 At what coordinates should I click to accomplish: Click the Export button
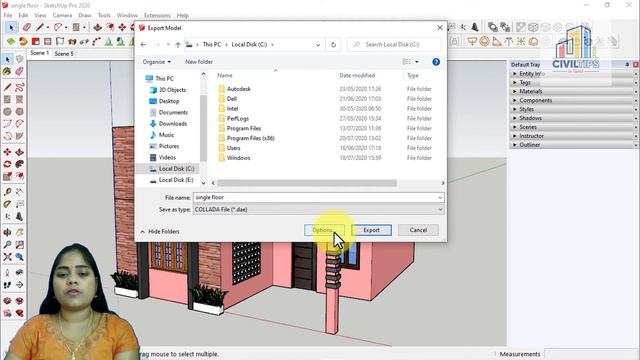(x=371, y=230)
